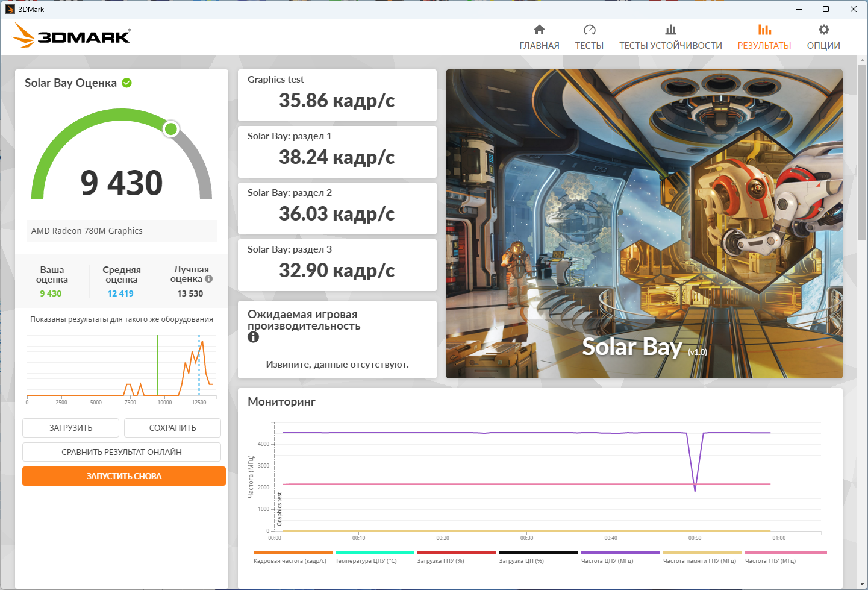Open the ОПЦИИ settings tab
This screenshot has width=868, height=590.
(823, 37)
